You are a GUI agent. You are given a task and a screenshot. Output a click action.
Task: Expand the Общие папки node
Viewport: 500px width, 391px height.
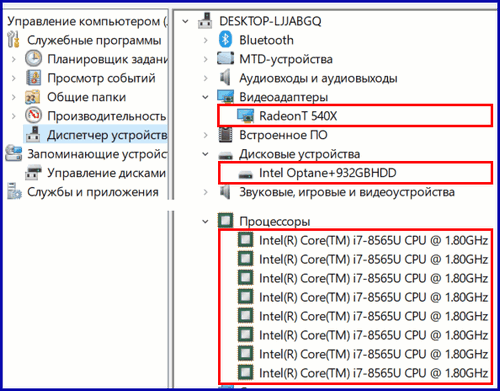[x=14, y=97]
